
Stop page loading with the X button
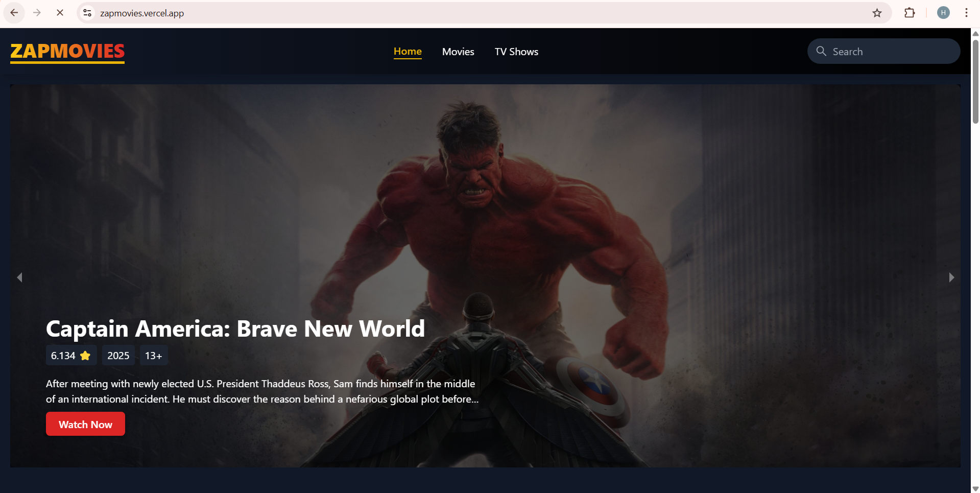point(60,13)
